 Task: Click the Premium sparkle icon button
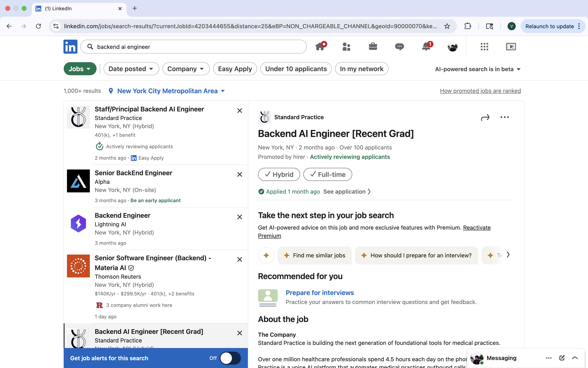coord(266,255)
